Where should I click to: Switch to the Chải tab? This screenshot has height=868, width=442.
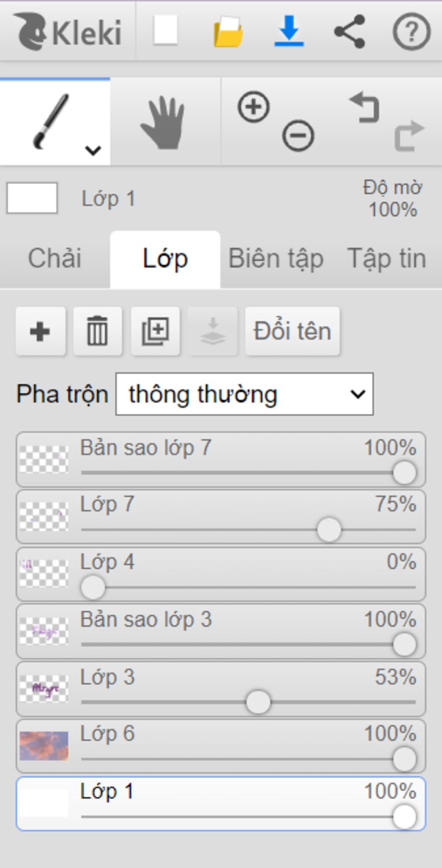[55, 259]
